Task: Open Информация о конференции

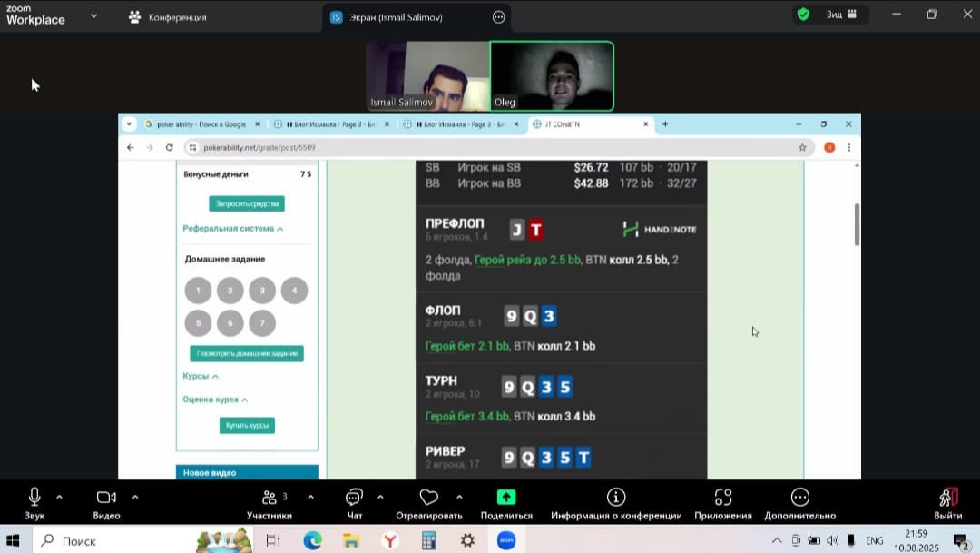Action: coord(616,504)
